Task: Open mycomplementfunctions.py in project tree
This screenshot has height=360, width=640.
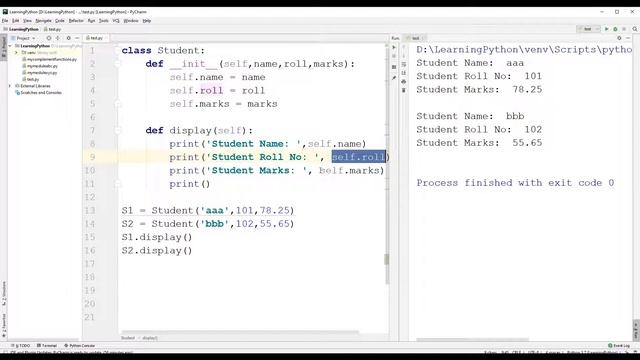Action: (x=49, y=59)
